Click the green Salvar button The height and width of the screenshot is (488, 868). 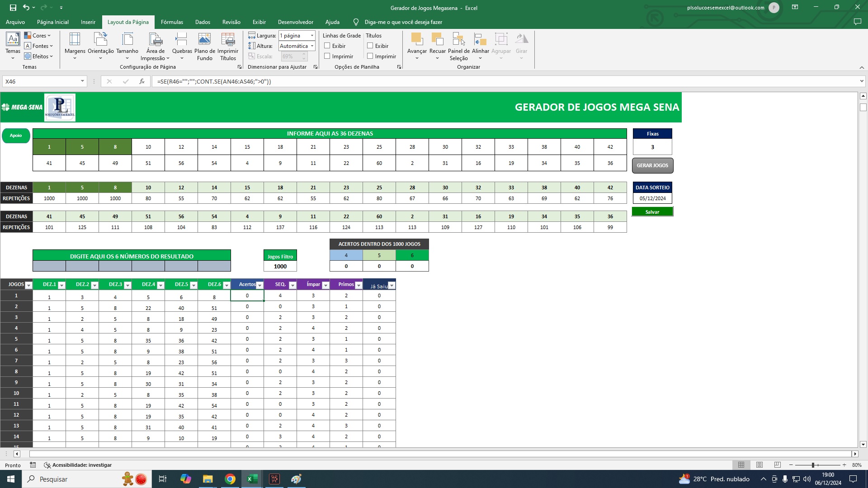pos(652,211)
